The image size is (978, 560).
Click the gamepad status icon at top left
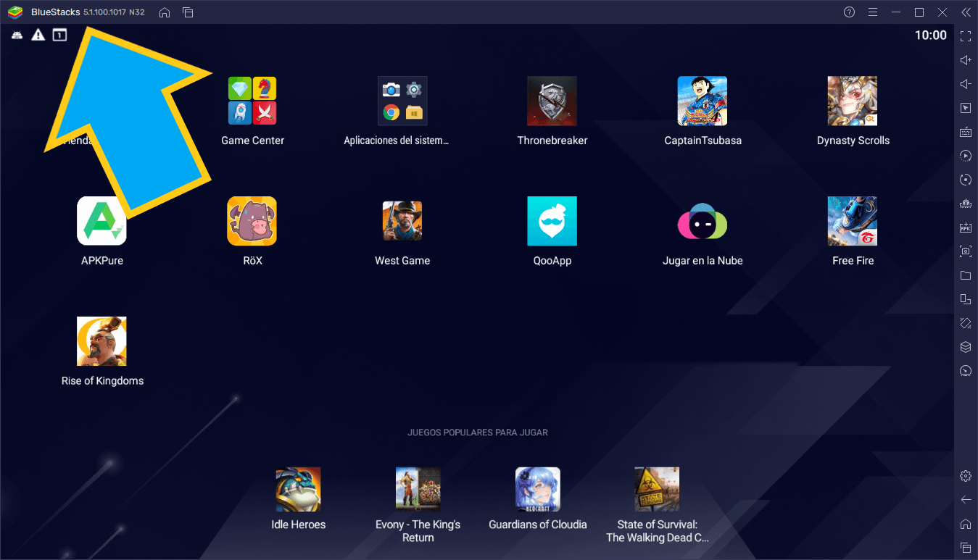pyautogui.click(x=17, y=35)
